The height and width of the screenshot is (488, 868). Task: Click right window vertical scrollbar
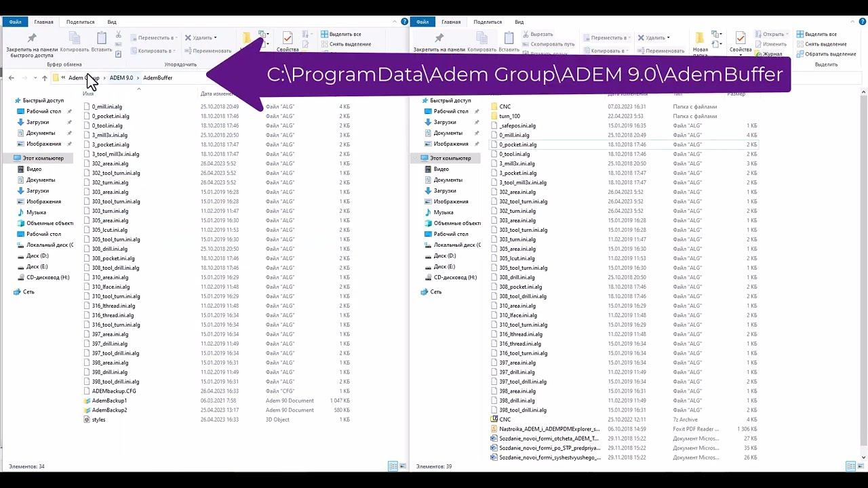pyautogui.click(x=865, y=271)
